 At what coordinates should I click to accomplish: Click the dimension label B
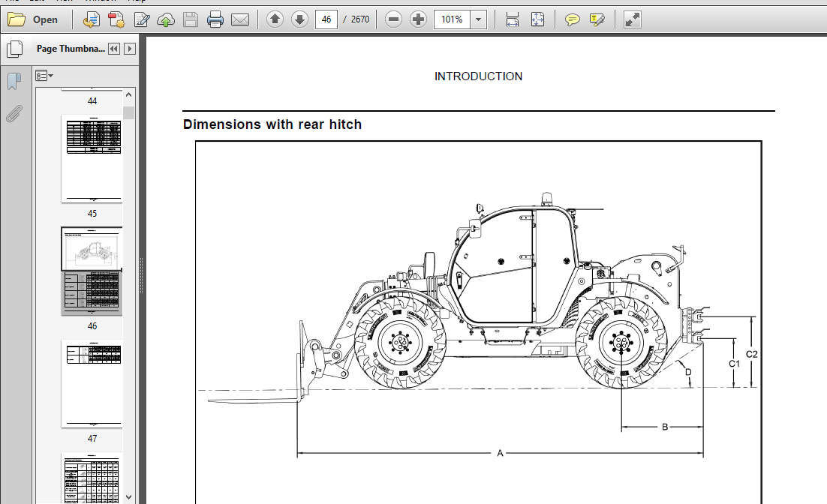click(665, 427)
